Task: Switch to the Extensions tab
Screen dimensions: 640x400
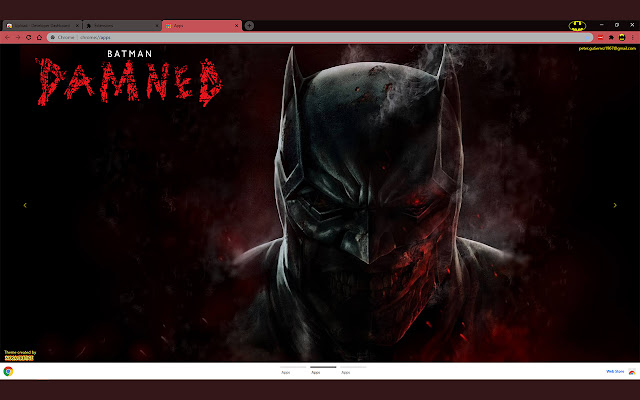Action: (x=122, y=25)
